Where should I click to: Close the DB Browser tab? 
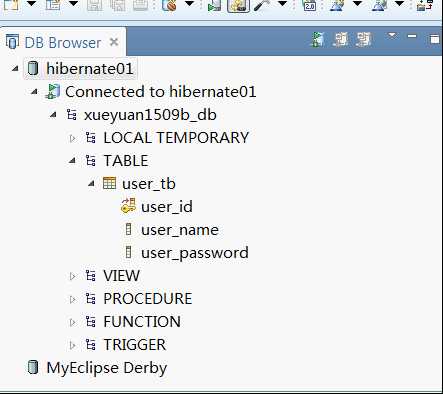[x=114, y=42]
